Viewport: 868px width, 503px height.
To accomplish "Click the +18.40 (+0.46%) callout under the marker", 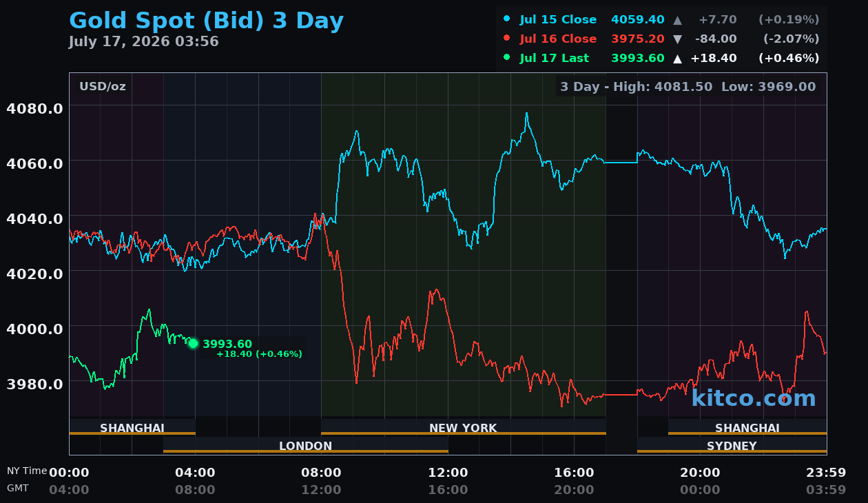I will coord(259,354).
